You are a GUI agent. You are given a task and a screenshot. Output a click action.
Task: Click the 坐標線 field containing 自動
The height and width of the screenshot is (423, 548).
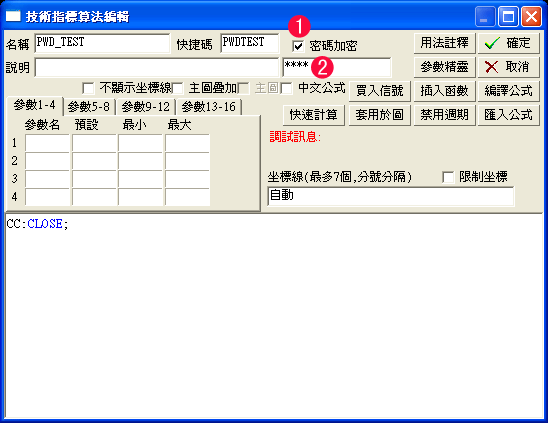point(391,196)
